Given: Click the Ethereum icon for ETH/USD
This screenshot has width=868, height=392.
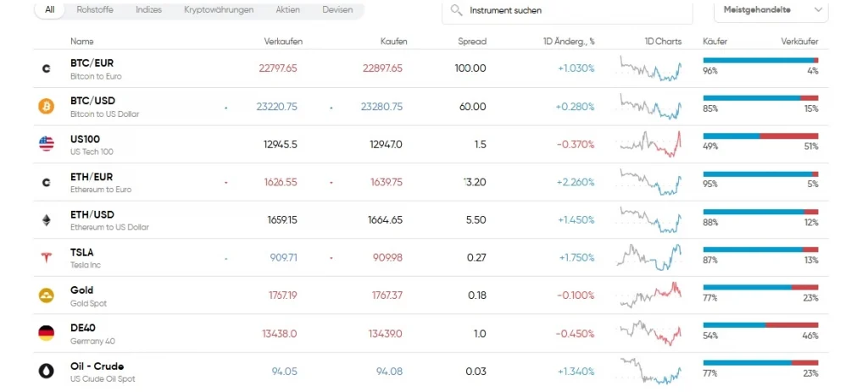Looking at the screenshot, I should 46,220.
